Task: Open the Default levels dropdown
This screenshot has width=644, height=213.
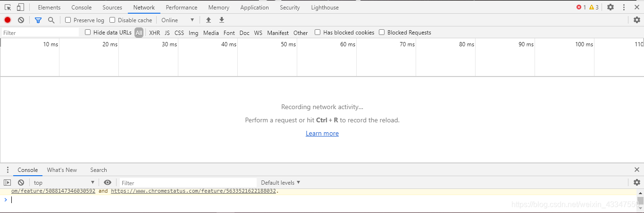Action: tap(281, 182)
